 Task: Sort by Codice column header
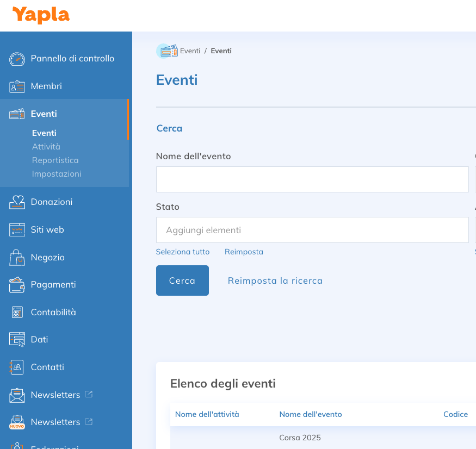tap(455, 414)
